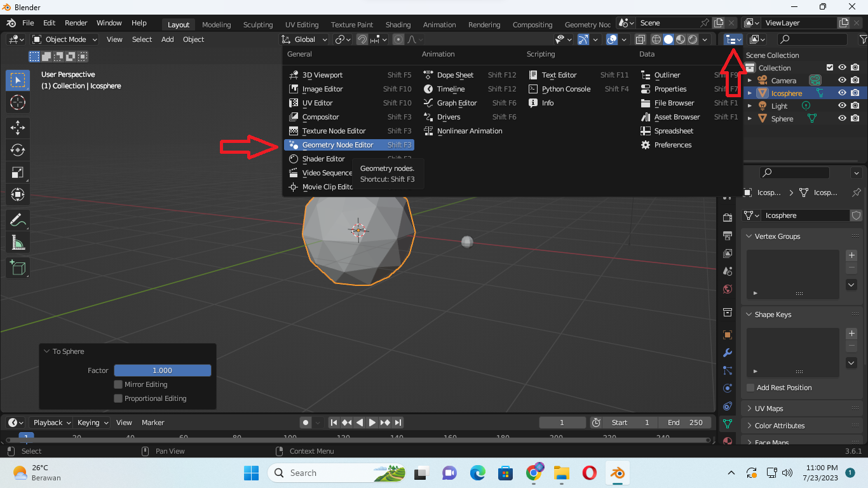Image resolution: width=868 pixels, height=488 pixels.
Task: Open the Windows Start menu
Action: [251, 473]
